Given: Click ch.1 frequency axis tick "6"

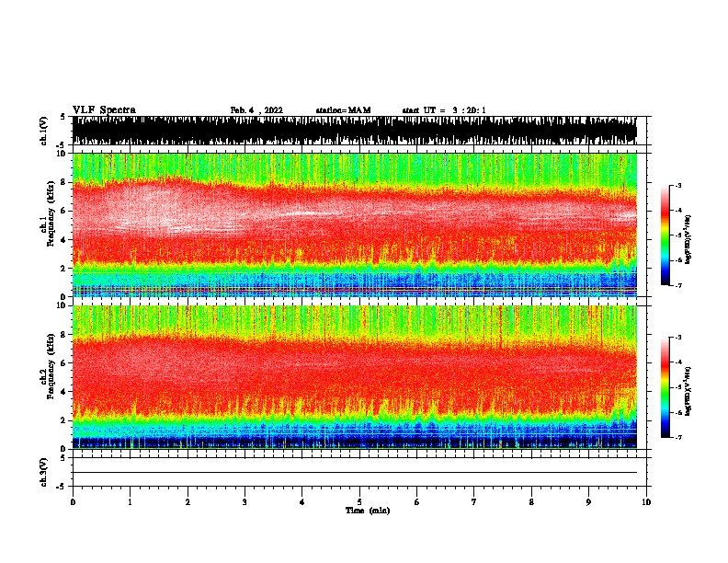Looking at the screenshot, I should (64, 211).
